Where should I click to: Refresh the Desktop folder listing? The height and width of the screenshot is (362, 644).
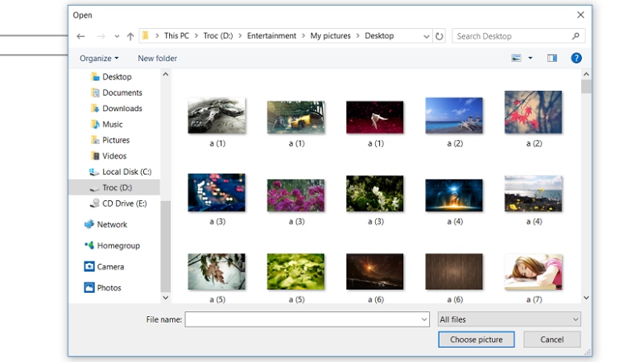point(439,36)
